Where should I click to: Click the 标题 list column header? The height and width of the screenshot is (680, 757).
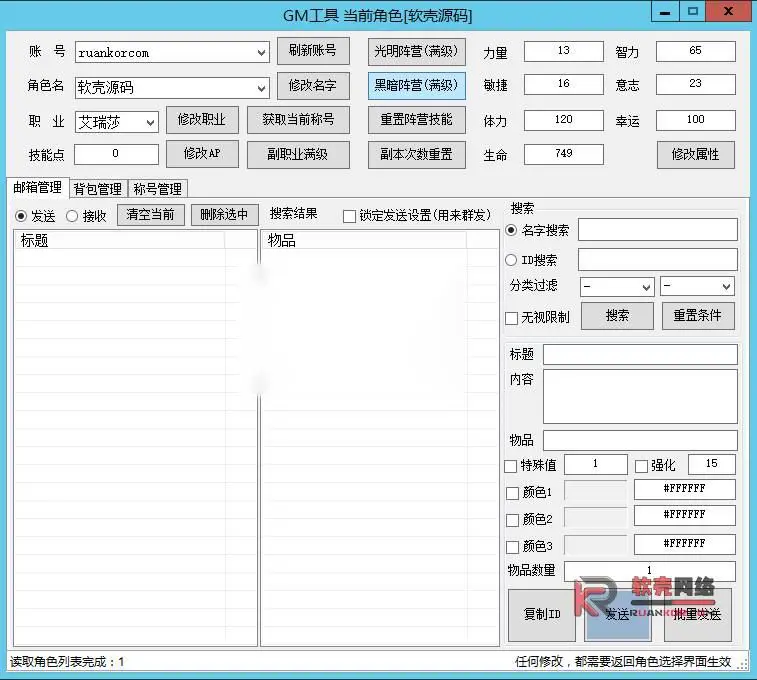121,240
